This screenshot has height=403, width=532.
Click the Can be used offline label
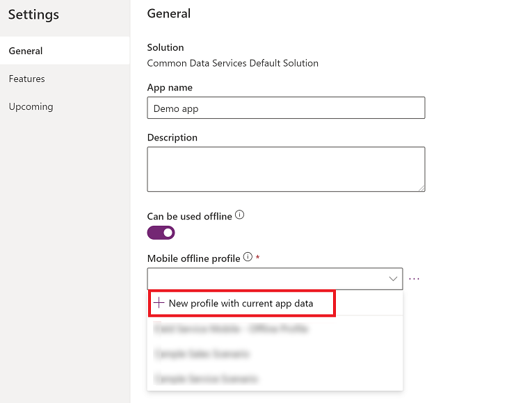click(x=189, y=216)
